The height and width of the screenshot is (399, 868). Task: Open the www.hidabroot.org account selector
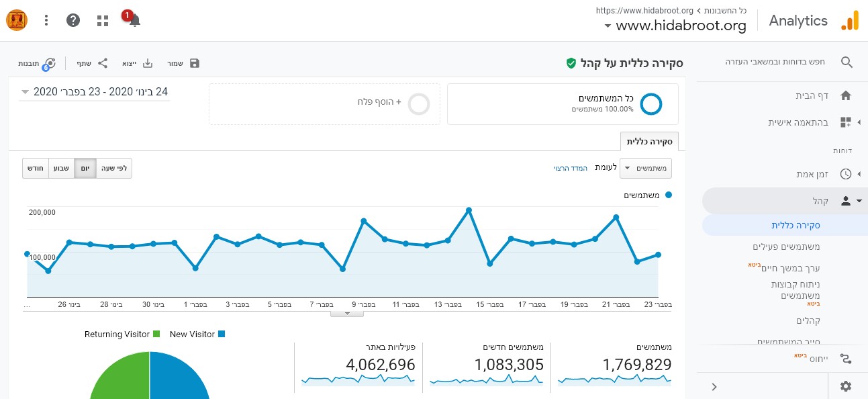675,26
